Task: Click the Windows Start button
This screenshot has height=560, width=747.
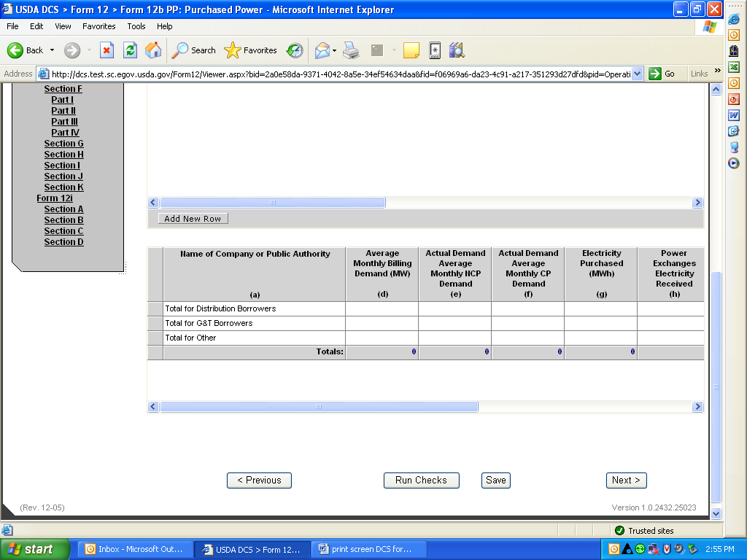Action: click(35, 549)
